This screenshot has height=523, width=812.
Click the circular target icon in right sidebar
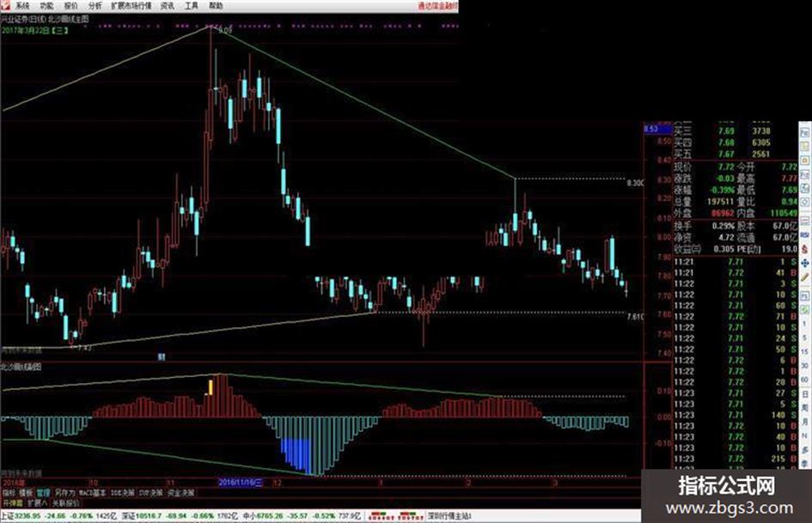[805, 202]
